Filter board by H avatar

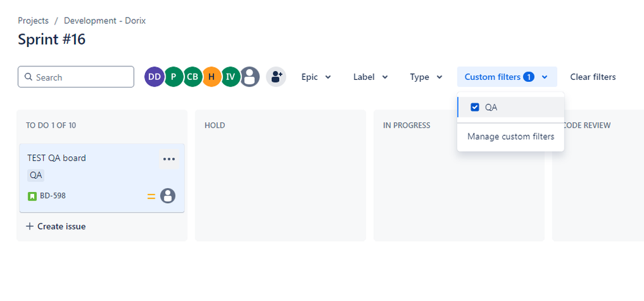point(211,77)
